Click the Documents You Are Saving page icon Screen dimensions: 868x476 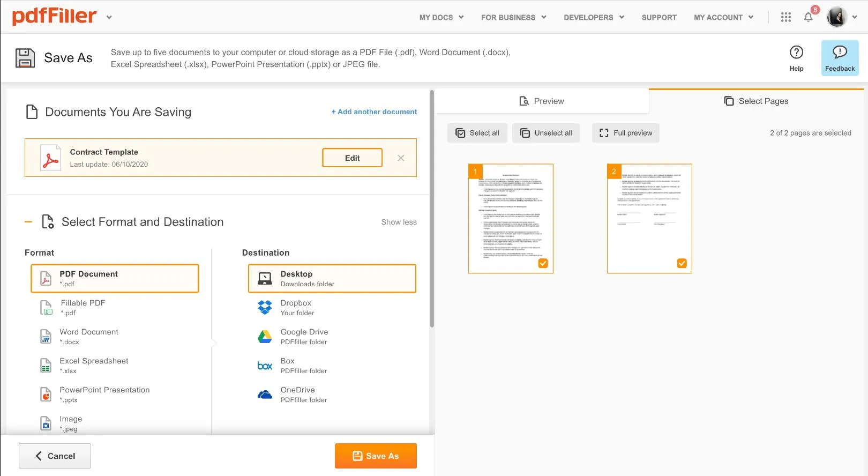[x=32, y=111]
